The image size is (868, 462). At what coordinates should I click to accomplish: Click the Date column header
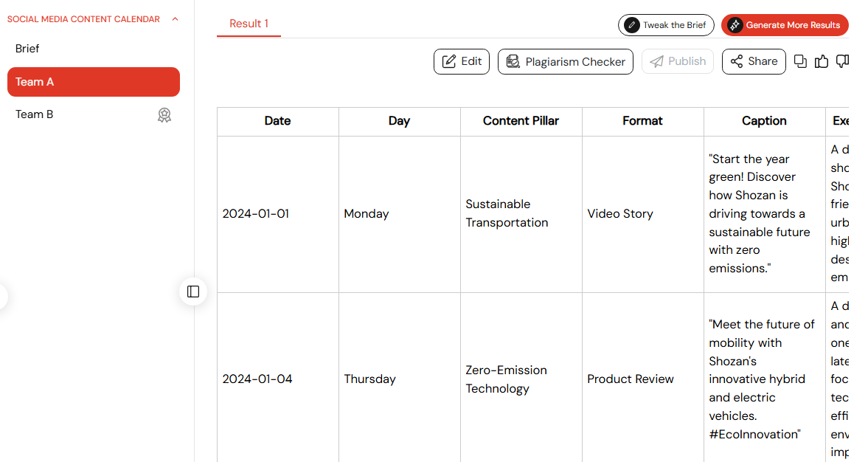pos(278,121)
